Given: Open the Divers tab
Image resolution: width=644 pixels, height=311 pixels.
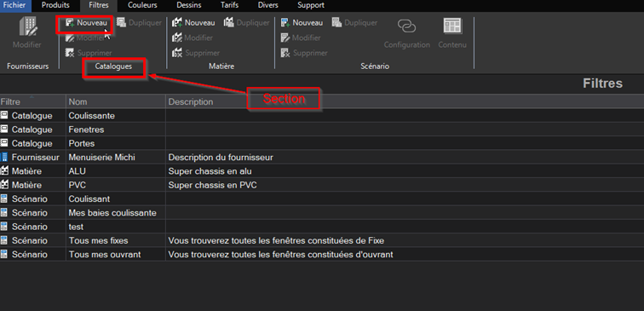Looking at the screenshot, I should [267, 5].
